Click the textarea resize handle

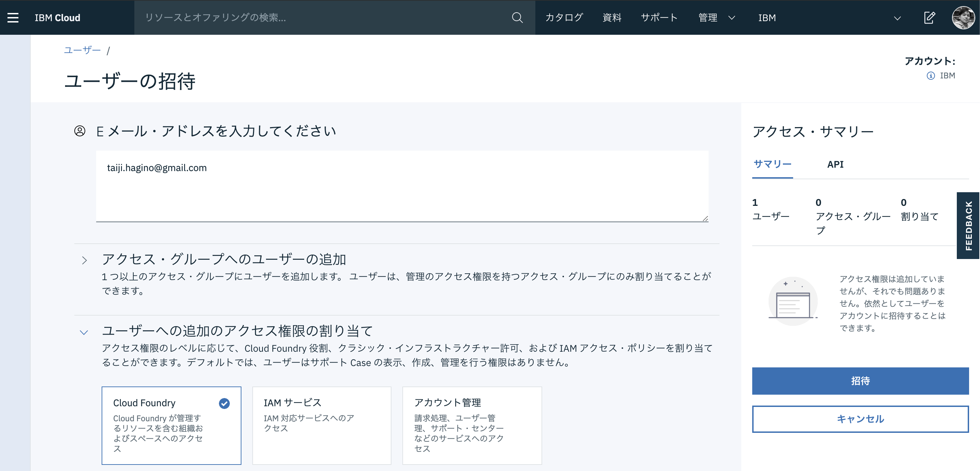click(705, 218)
